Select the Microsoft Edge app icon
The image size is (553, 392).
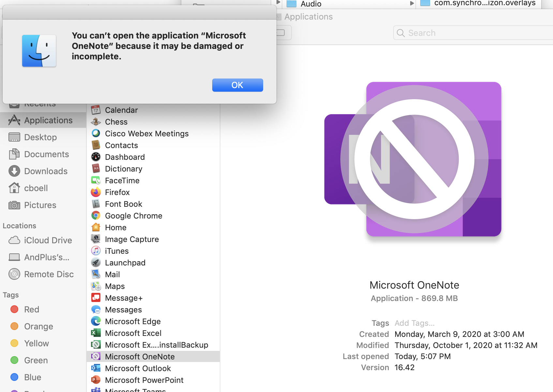click(x=96, y=321)
